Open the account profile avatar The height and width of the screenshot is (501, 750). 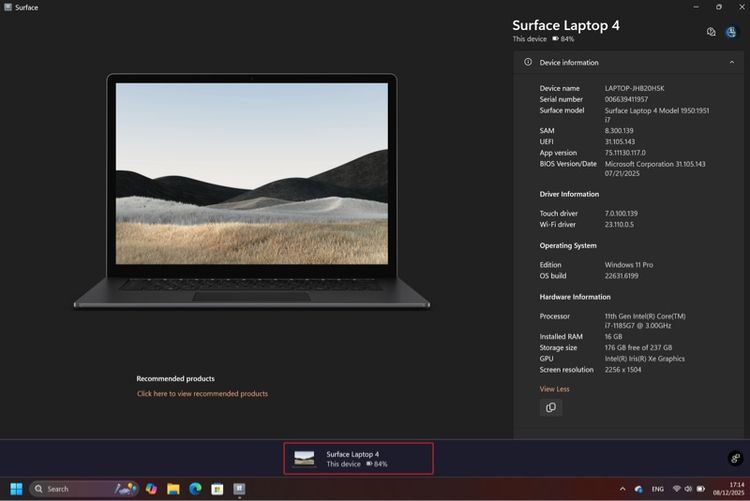pos(731,32)
